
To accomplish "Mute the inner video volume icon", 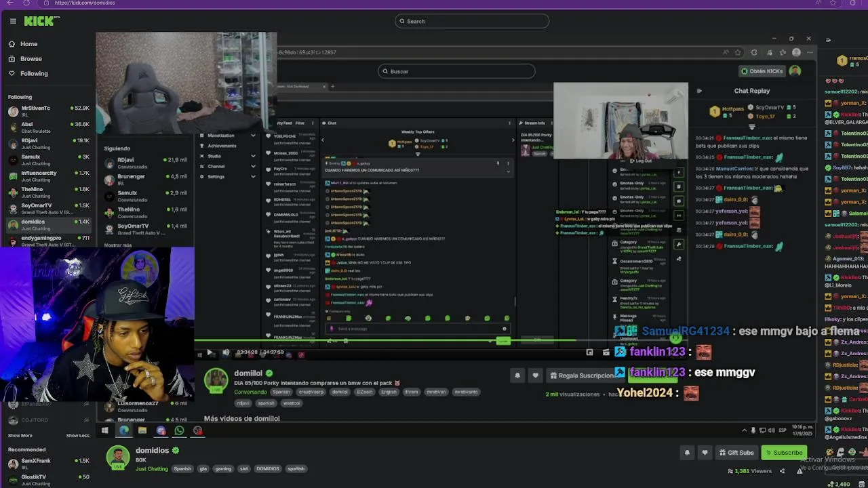I will [x=226, y=352].
